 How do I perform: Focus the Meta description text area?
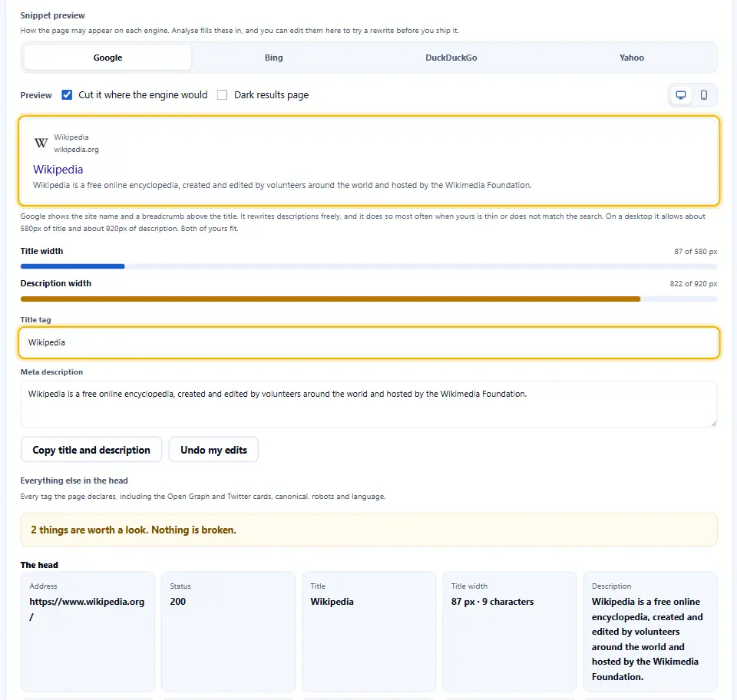coord(369,404)
